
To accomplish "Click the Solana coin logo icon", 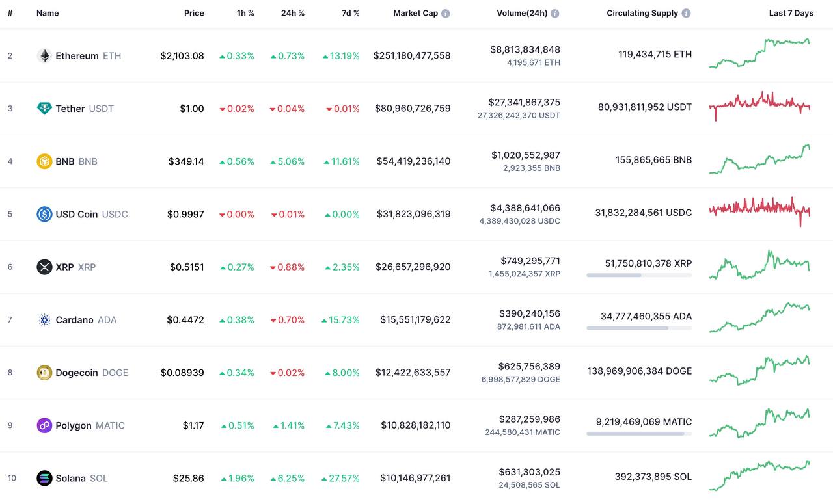I will pyautogui.click(x=44, y=478).
